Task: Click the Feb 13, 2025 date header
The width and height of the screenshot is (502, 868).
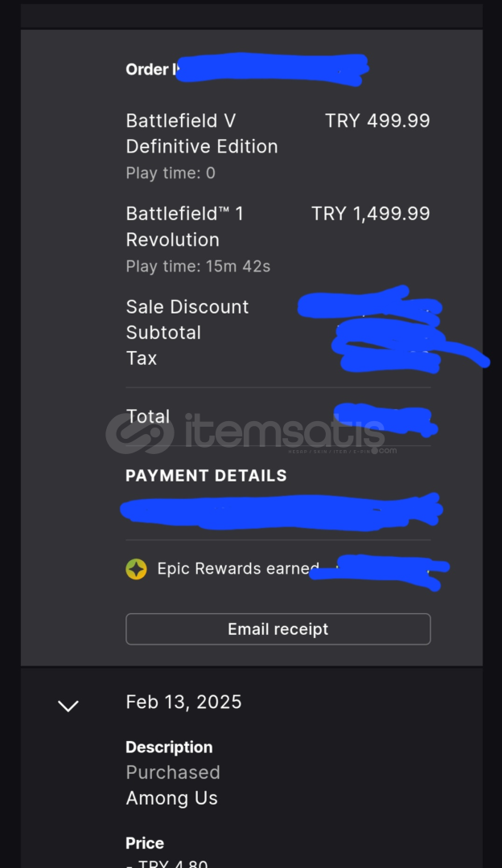Action: [x=183, y=702]
